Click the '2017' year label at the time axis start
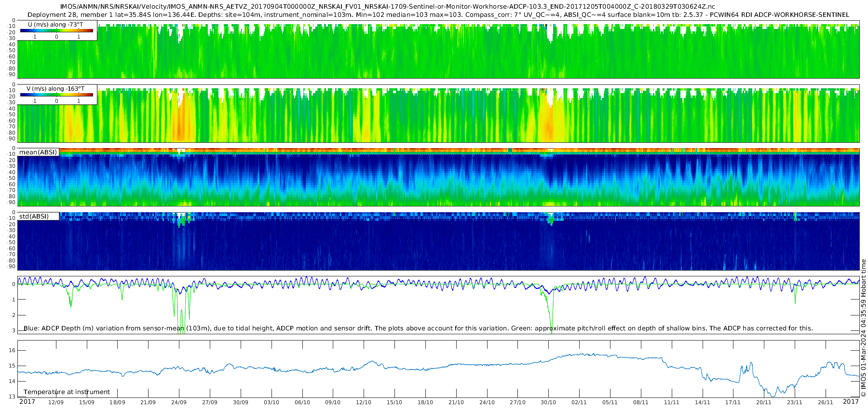Screen dimensions: 868x410 pyautogui.click(x=27, y=402)
